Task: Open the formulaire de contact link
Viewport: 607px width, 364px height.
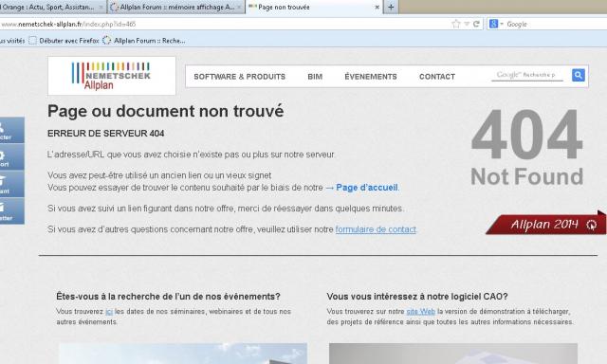Action: tap(376, 229)
